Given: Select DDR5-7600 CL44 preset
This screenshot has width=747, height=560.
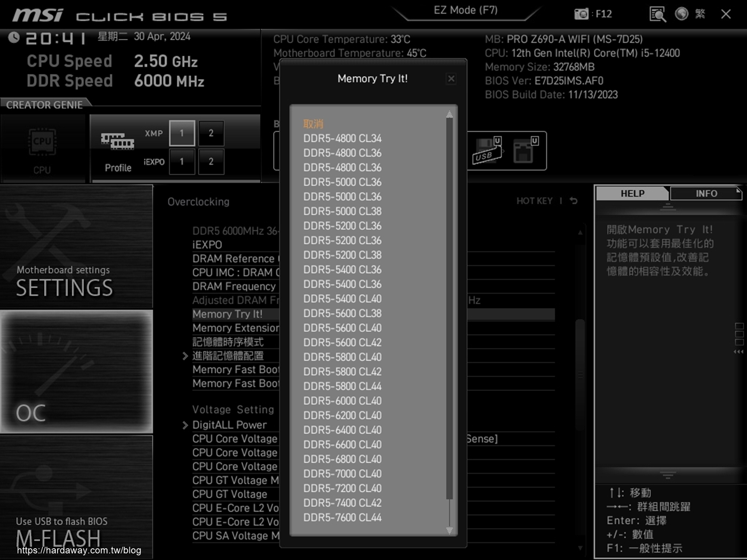Looking at the screenshot, I should point(342,518).
